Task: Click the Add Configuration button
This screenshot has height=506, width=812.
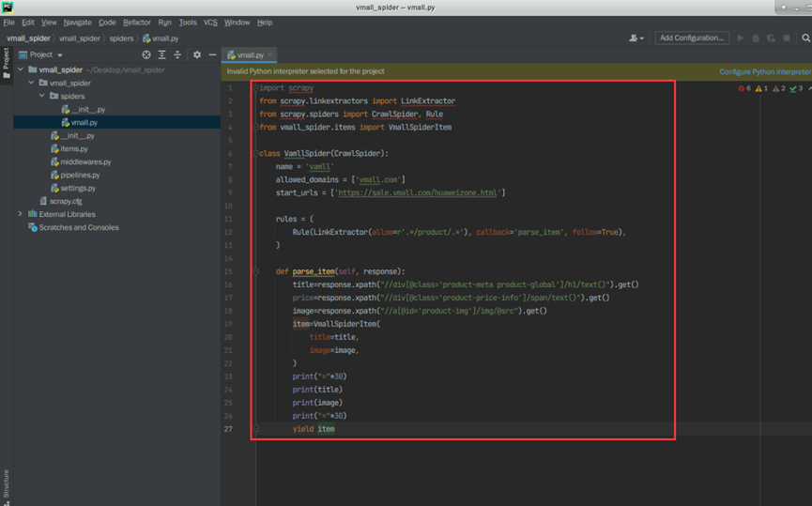Action: click(692, 38)
